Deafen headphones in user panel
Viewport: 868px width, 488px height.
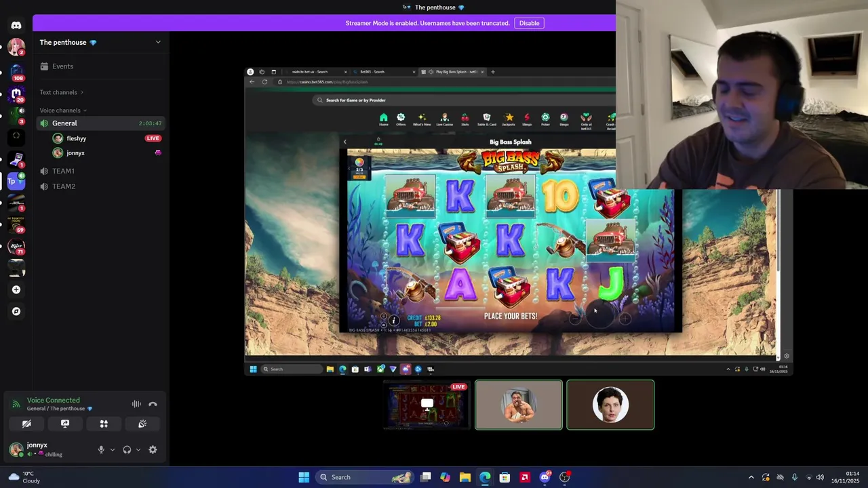tap(127, 449)
